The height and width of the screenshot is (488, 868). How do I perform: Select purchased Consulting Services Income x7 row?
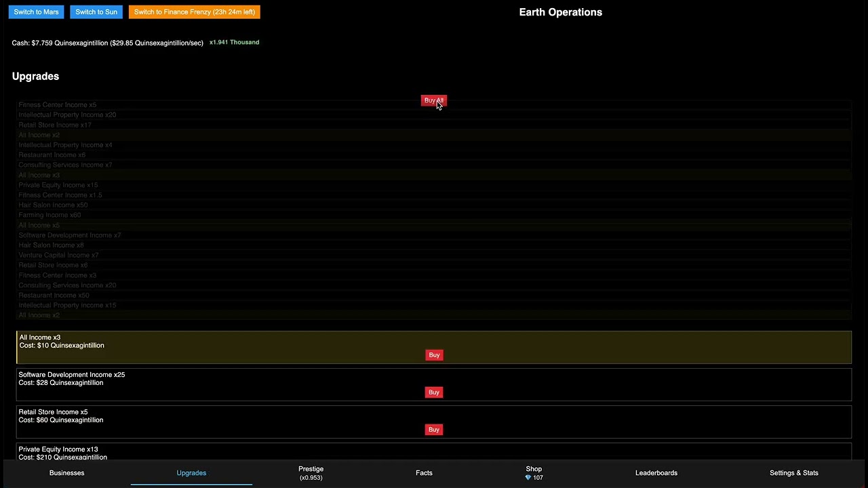pos(434,165)
